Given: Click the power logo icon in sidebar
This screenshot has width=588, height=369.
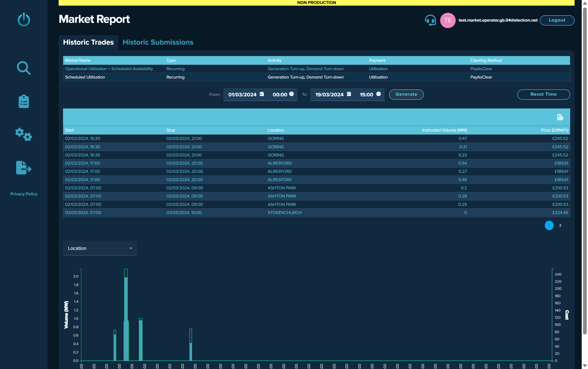Looking at the screenshot, I should (24, 19).
